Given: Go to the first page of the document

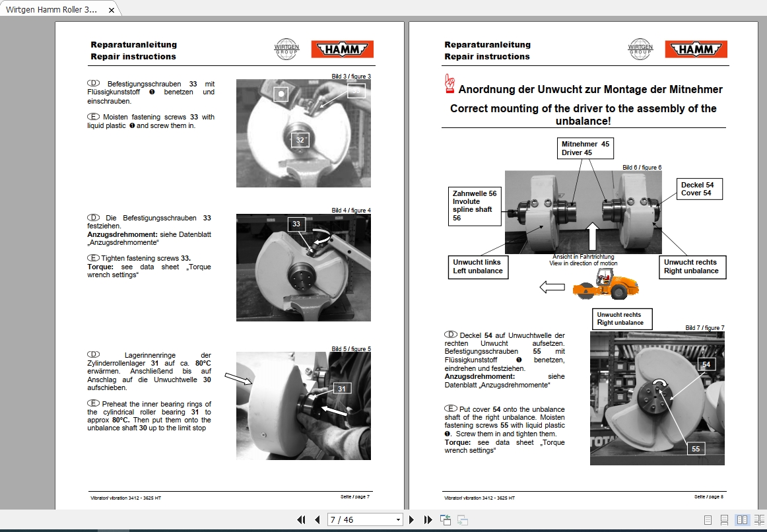Looking at the screenshot, I should 302,519.
